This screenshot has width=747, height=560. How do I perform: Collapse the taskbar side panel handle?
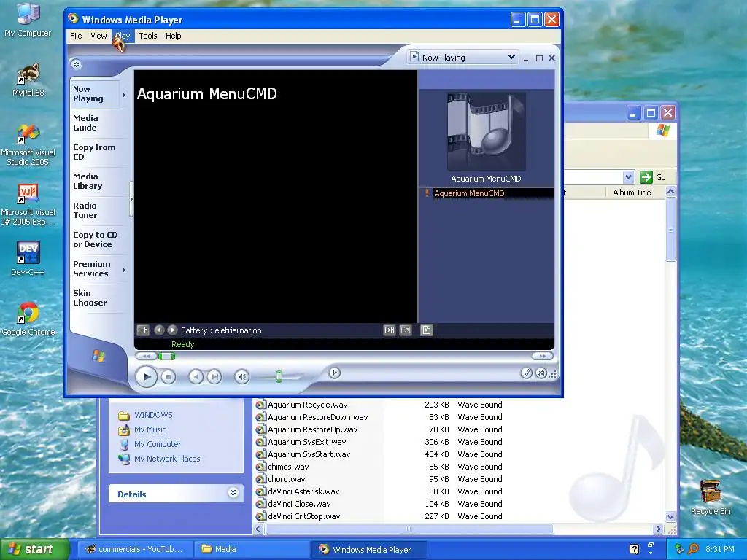point(131,199)
